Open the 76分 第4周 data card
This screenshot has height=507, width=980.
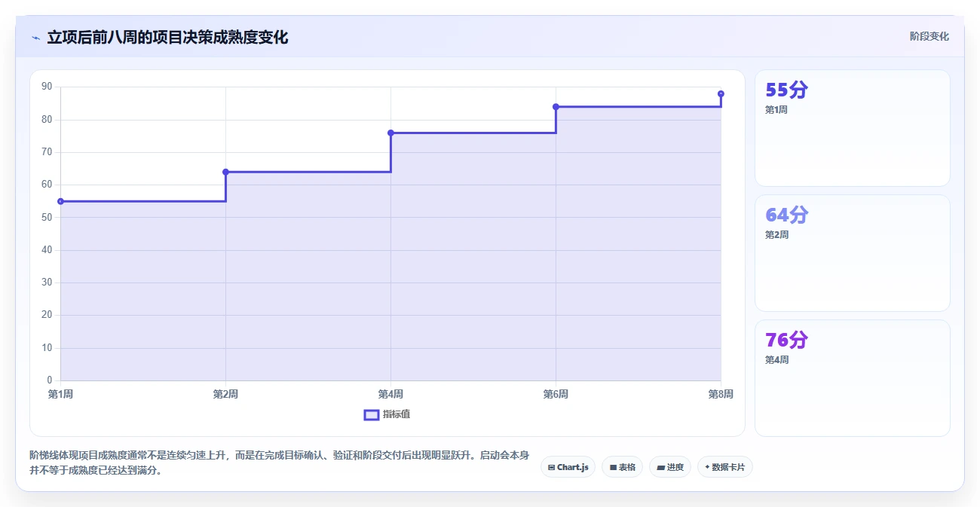point(852,378)
